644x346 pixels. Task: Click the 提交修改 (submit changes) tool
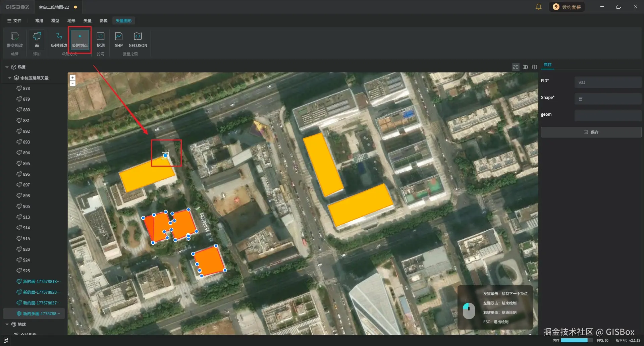click(15, 40)
